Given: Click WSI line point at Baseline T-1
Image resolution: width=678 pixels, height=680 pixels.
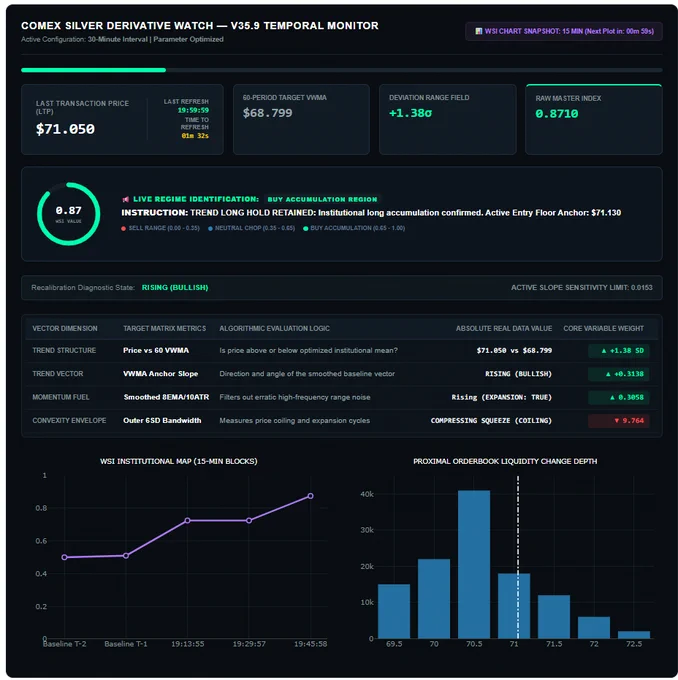Looking at the screenshot, I should (x=126, y=556).
